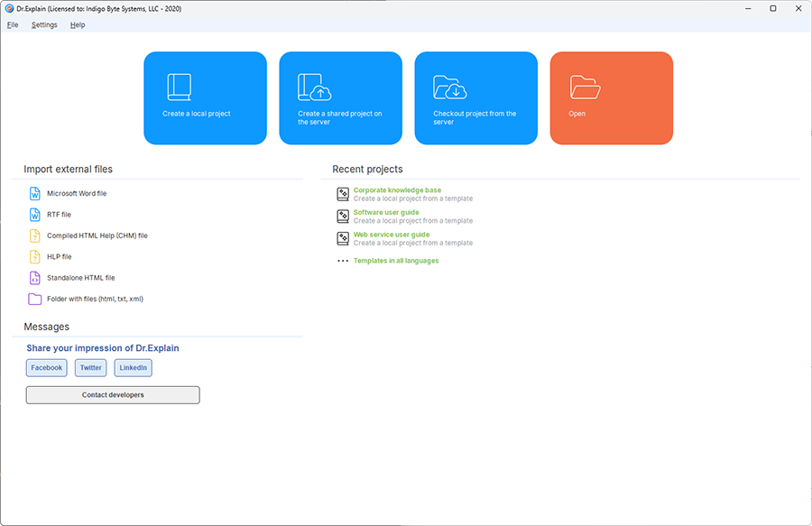Screen dimensions: 812x526
Task: Click the Software user guide template icon
Action: [x=343, y=217]
